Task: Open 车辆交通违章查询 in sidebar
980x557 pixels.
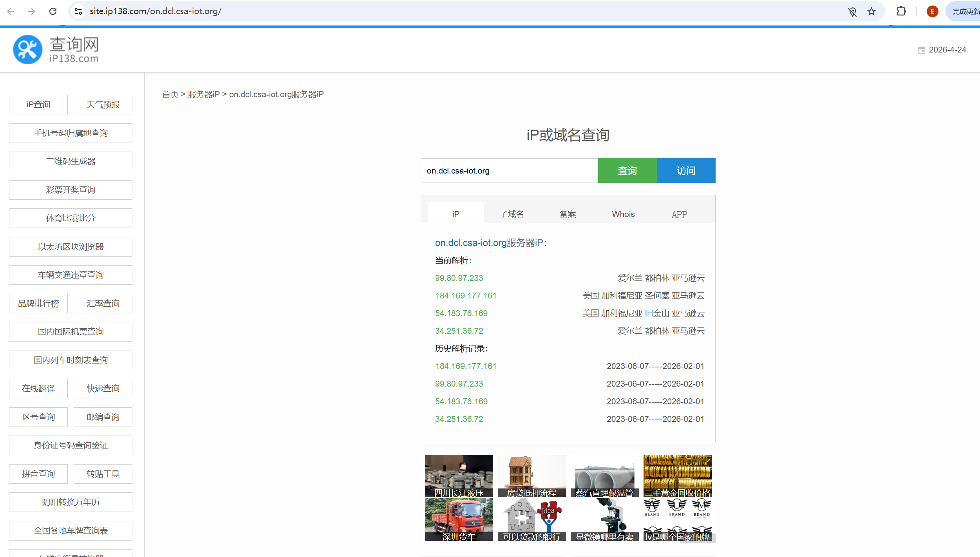Action: point(71,275)
